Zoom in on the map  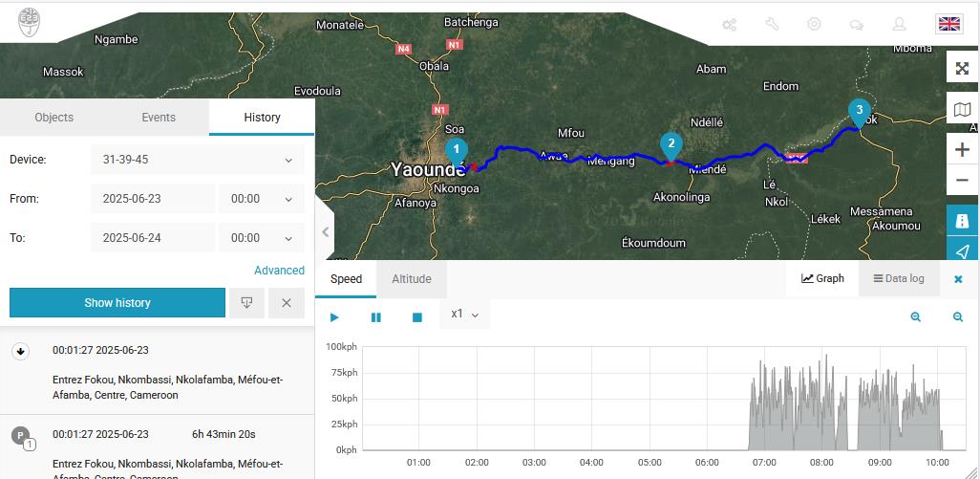tap(962, 150)
